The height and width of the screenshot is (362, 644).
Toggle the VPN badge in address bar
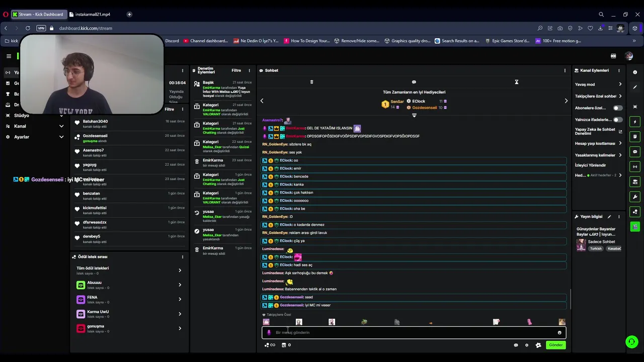pyautogui.click(x=41, y=28)
